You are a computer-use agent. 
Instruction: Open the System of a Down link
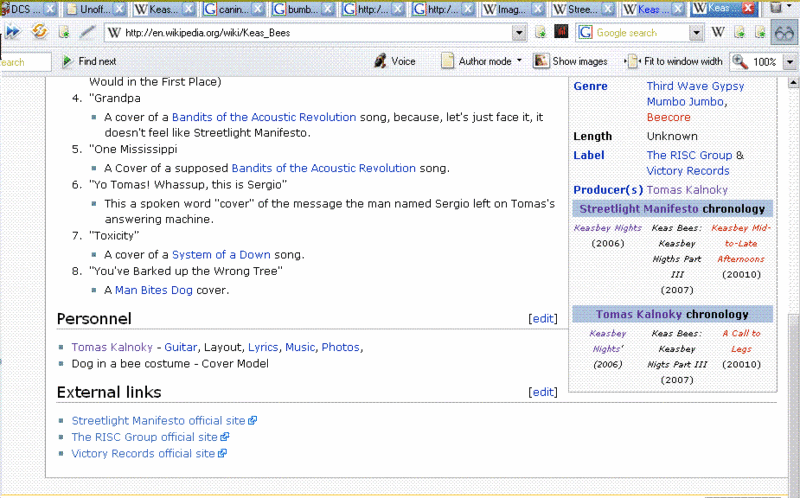221,255
